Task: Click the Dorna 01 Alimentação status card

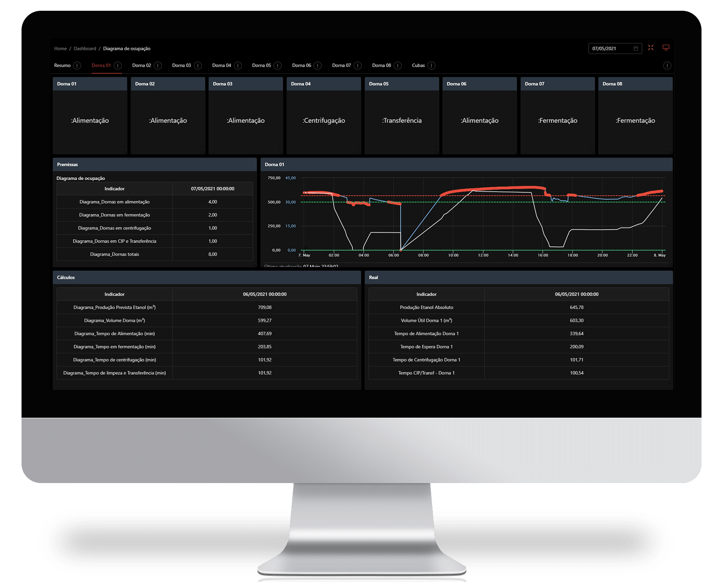Action: point(90,116)
